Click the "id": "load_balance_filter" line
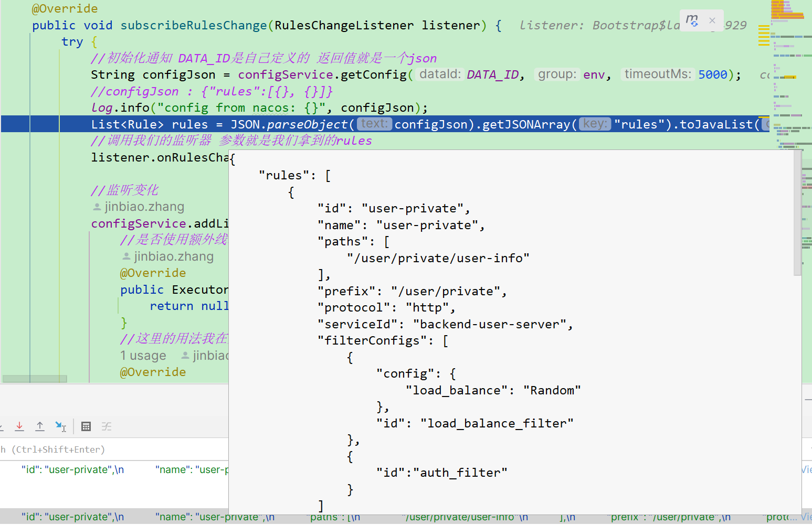 pyautogui.click(x=475, y=423)
